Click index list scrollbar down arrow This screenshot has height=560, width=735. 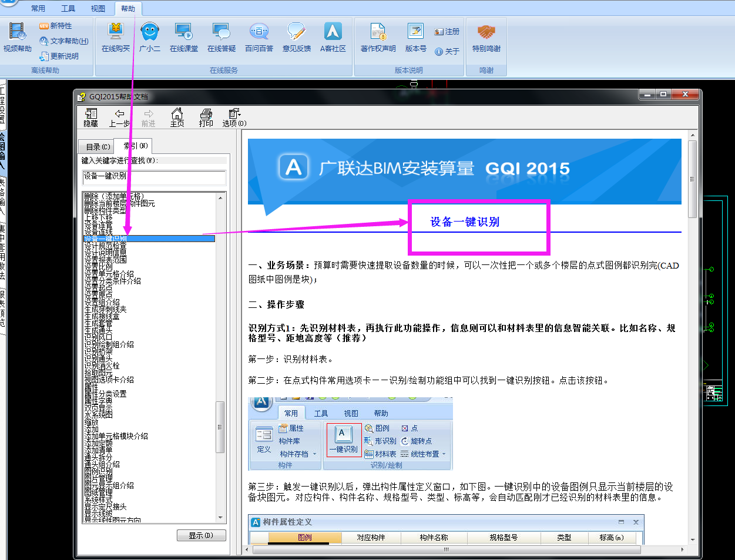click(x=220, y=518)
